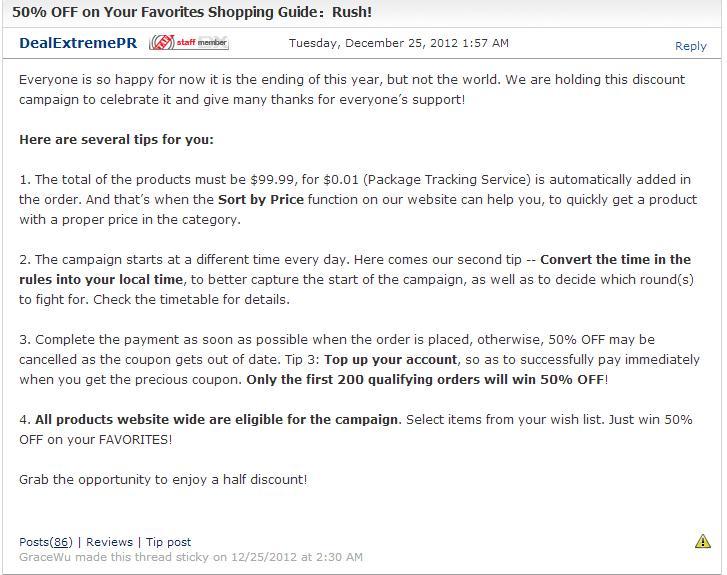
Task: View Posts(86) by this author
Action: click(46, 542)
